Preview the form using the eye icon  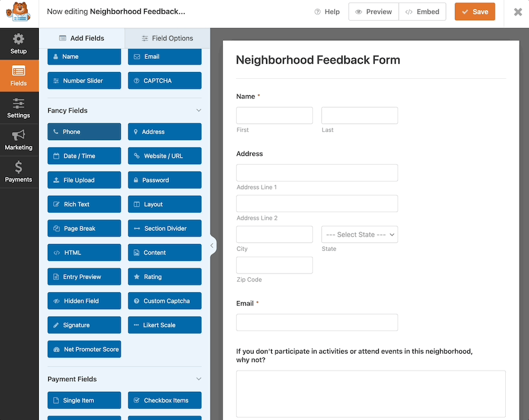coord(373,11)
